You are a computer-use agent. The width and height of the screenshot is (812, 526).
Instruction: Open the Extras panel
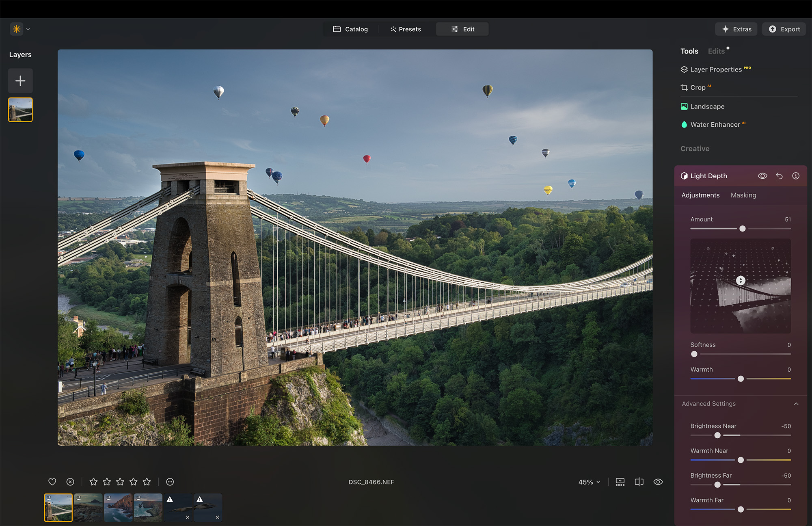click(x=736, y=29)
